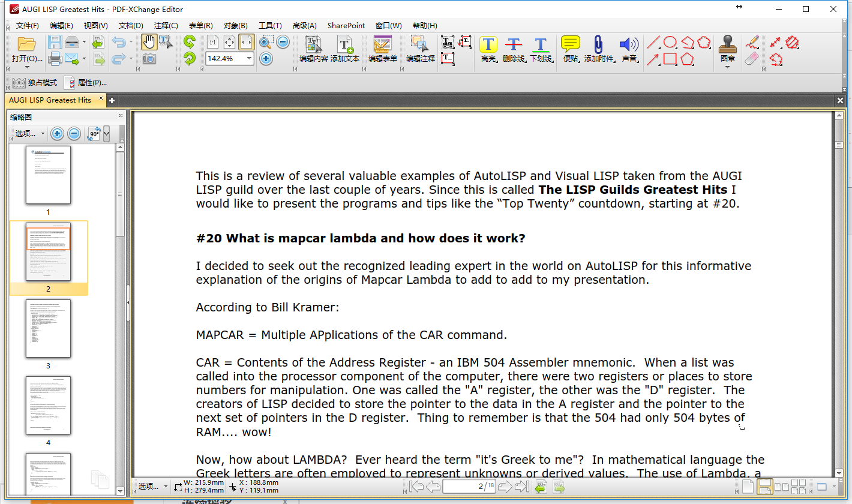The width and height of the screenshot is (852, 504).
Task: Go to next page arrow in status bar
Action: [x=506, y=487]
